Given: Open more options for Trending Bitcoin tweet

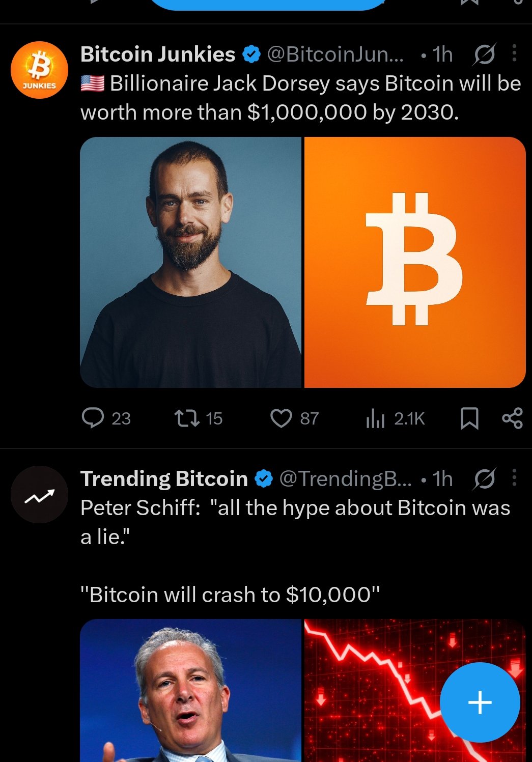Looking at the screenshot, I should 514,478.
